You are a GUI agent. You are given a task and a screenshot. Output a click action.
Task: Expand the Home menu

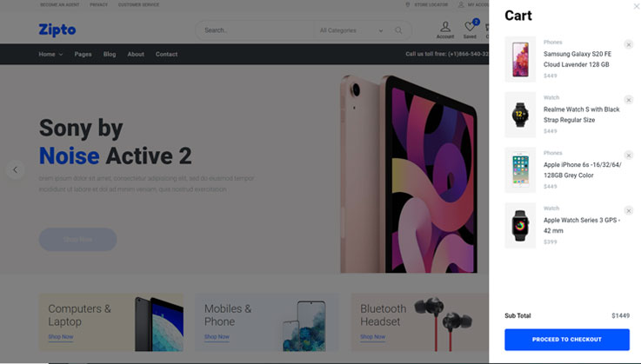50,54
